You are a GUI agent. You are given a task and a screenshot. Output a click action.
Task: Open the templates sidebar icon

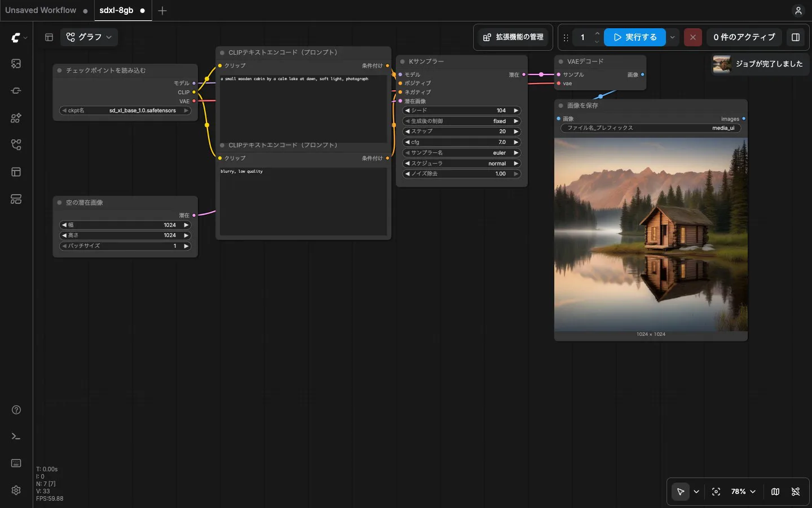pyautogui.click(x=16, y=172)
